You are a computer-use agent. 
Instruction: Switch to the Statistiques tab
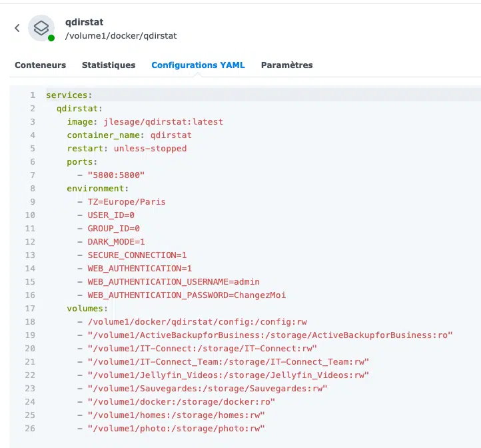[109, 65]
